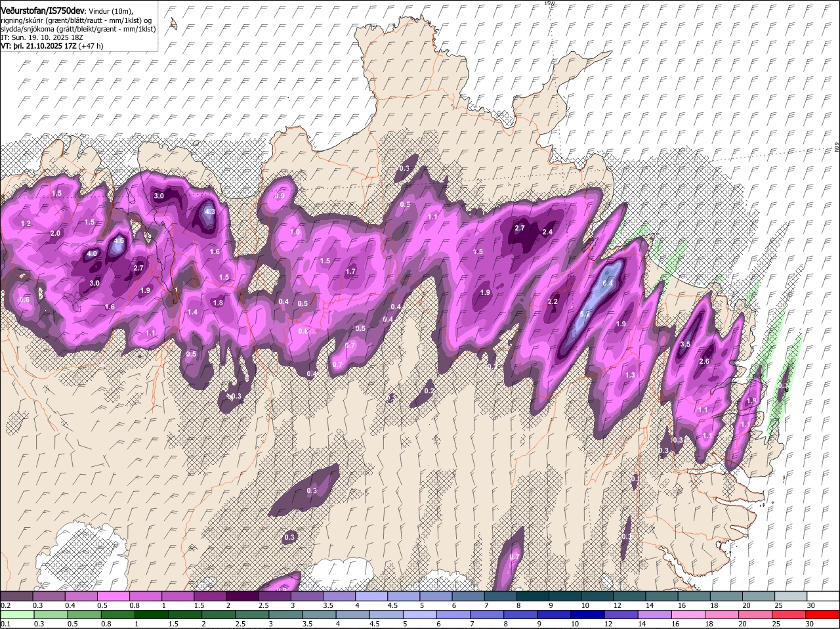Image resolution: width=840 pixels, height=629 pixels.
Task: Click the 15W longitude label at top
Action: 549,3
